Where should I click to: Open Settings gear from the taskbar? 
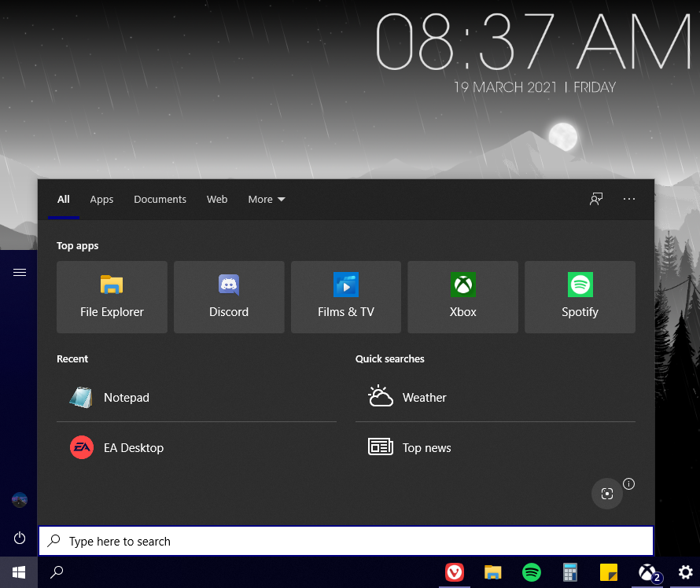point(685,572)
